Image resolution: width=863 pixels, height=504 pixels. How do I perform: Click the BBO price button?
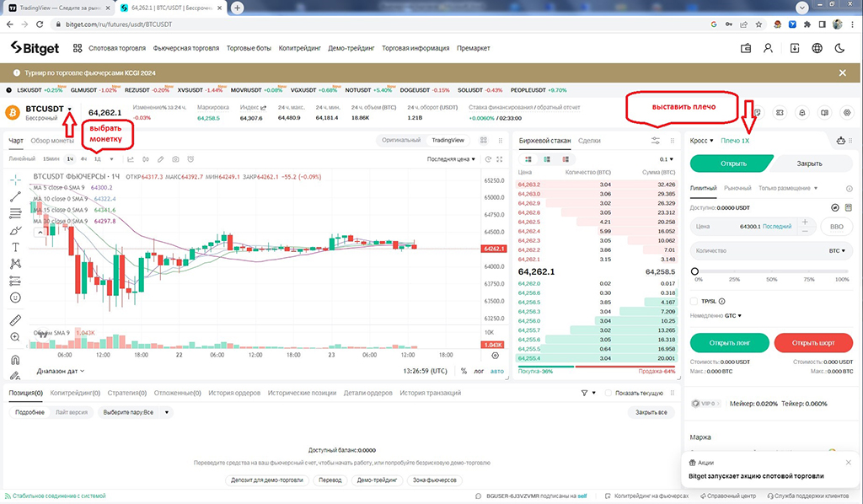(837, 227)
